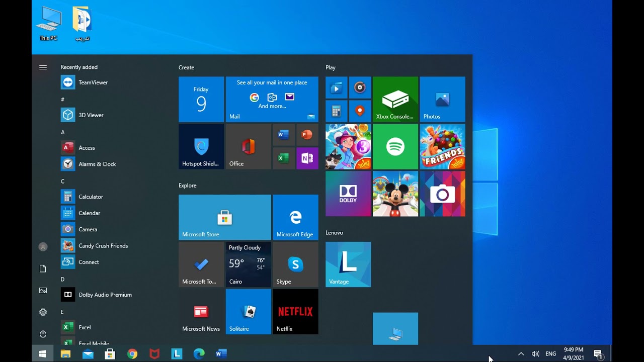
Task: Open Calendar entry in the app list
Action: click(x=115, y=213)
